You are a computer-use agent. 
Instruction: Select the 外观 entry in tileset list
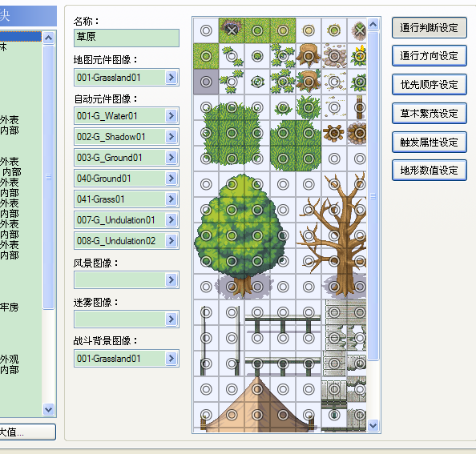pos(21,359)
